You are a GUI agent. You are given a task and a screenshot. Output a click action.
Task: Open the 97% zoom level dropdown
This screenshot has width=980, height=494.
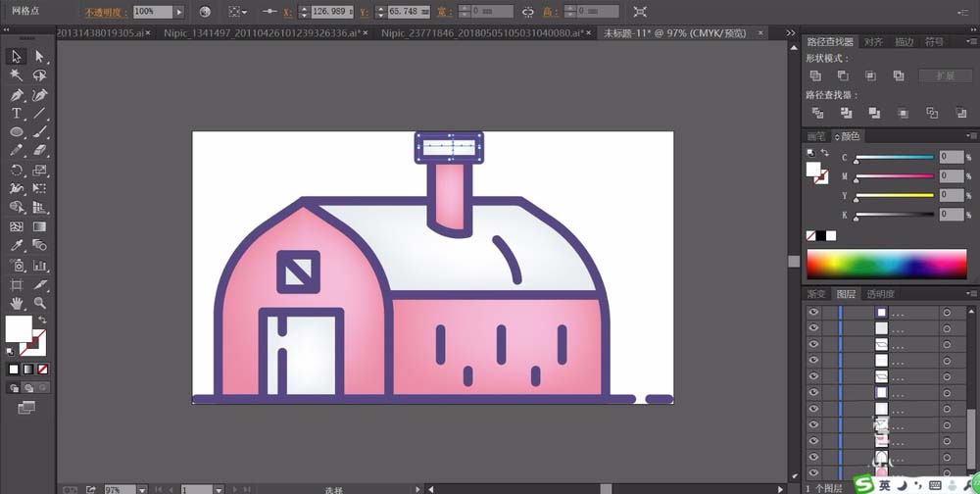[x=142, y=488]
